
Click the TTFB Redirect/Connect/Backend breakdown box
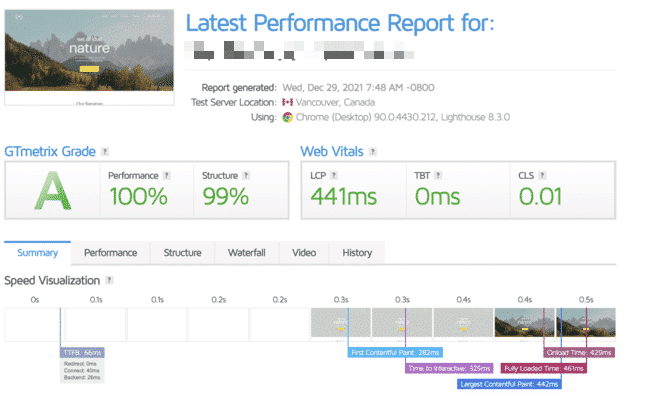(82, 371)
